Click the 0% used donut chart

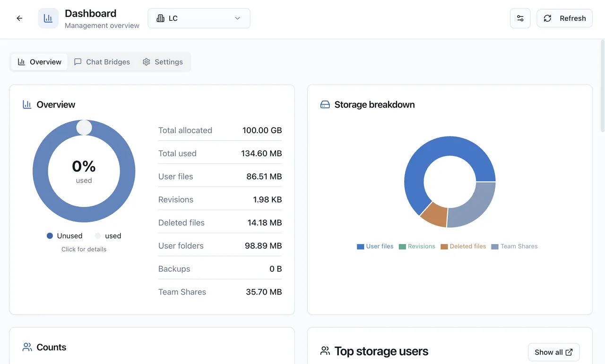tap(84, 171)
